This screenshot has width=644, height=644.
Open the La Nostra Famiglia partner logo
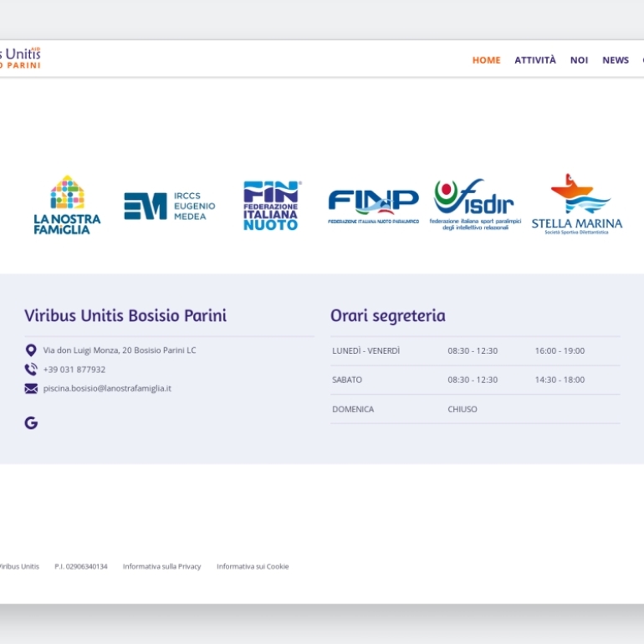(68, 205)
